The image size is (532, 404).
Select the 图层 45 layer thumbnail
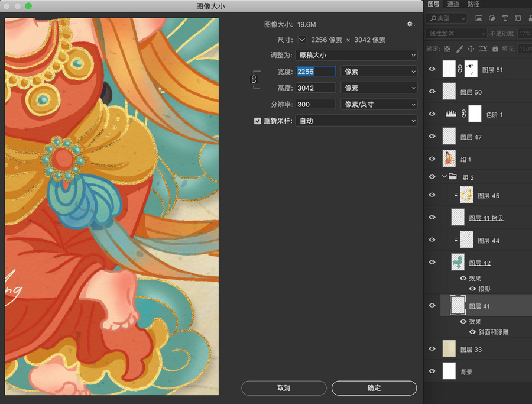point(466,195)
